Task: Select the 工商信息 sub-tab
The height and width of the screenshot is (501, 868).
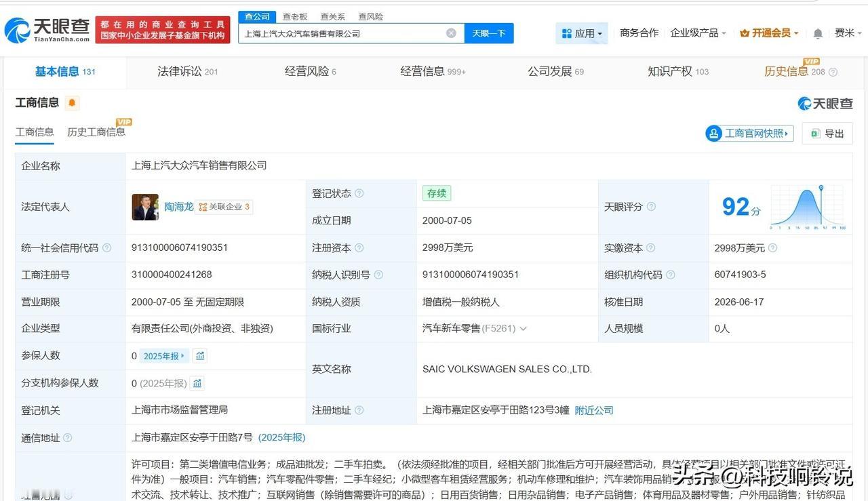Action: [x=35, y=132]
